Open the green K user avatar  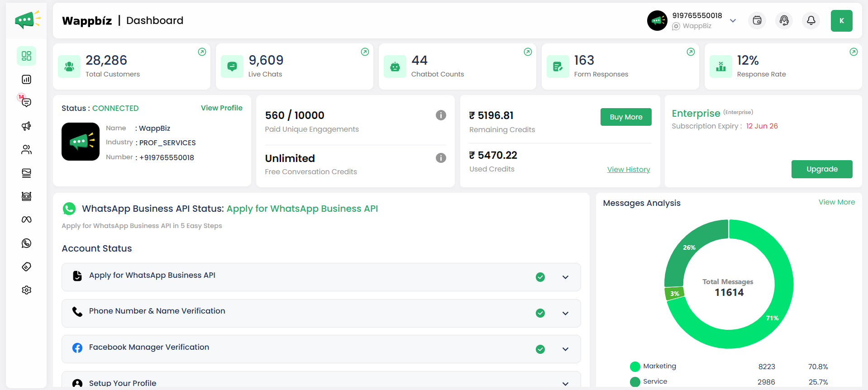click(842, 21)
